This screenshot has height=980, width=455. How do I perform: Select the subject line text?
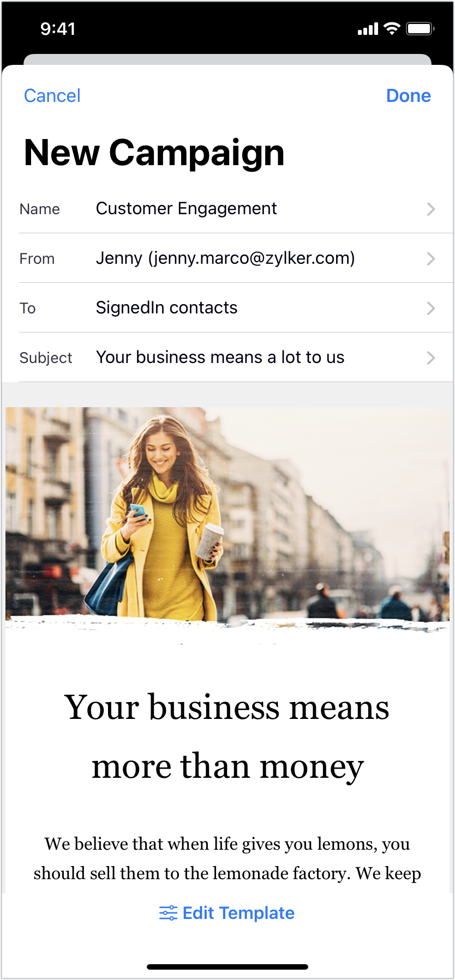coord(220,358)
